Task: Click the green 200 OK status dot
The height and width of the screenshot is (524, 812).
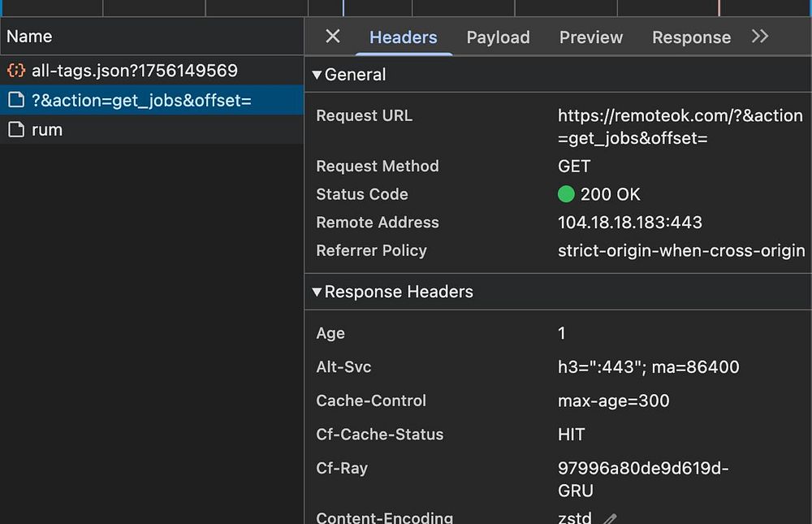Action: point(566,194)
